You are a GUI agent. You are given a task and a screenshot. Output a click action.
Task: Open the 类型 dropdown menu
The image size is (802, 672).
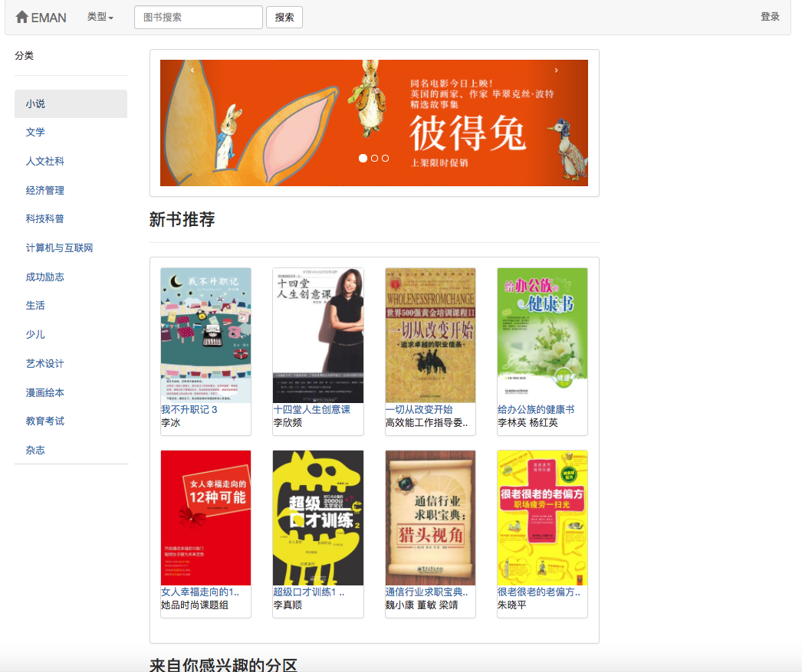(x=100, y=17)
